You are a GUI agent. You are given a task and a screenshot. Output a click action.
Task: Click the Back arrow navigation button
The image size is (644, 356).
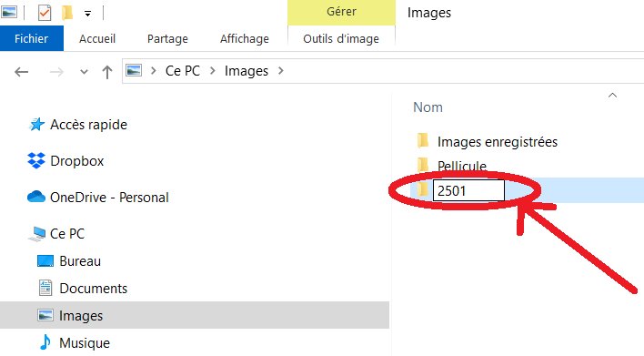tap(21, 72)
